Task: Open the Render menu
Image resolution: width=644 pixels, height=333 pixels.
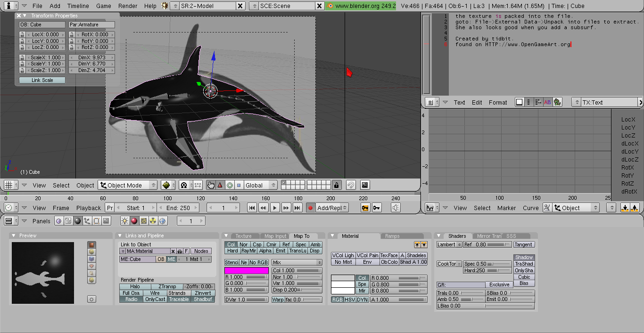Action: point(128,6)
